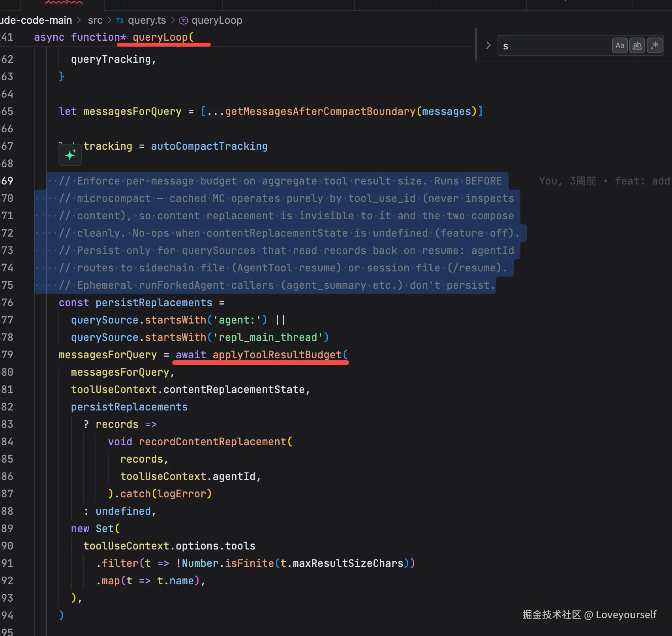672x636 pixels.
Task: Click the applyToolResultBudget function call
Action: (277, 355)
